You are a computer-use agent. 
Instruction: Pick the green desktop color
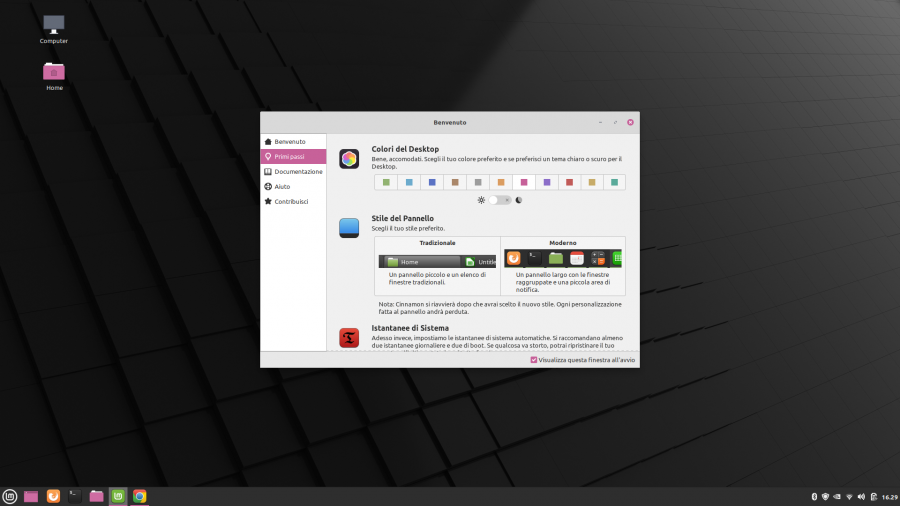386,182
